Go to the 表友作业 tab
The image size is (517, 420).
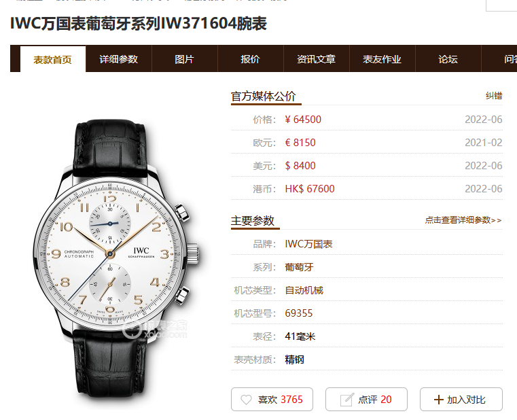click(382, 59)
